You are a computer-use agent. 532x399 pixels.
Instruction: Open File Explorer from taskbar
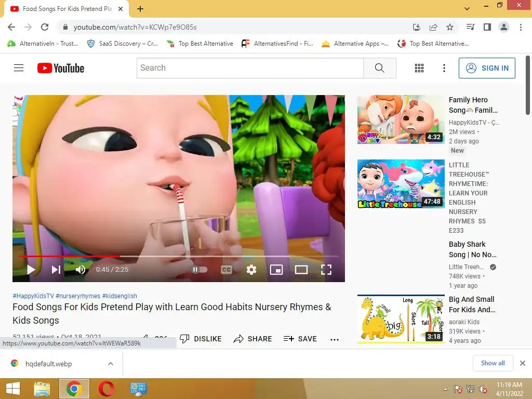(42, 389)
